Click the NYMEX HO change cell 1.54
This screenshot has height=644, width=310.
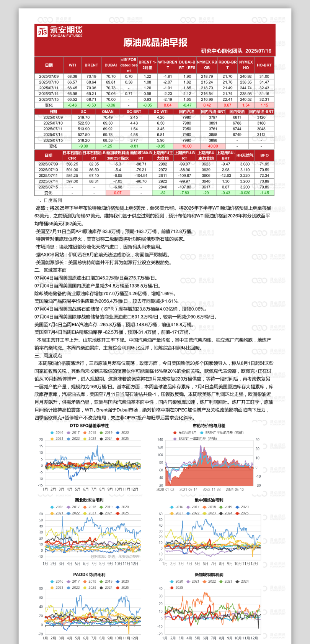click(x=246, y=105)
